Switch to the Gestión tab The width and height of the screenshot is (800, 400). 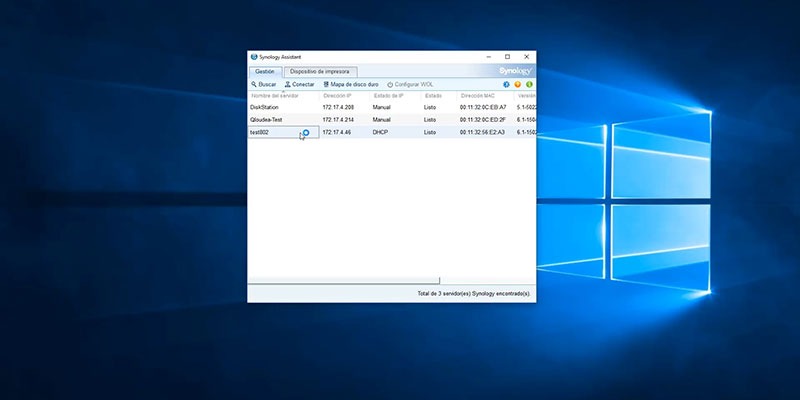[x=265, y=71]
